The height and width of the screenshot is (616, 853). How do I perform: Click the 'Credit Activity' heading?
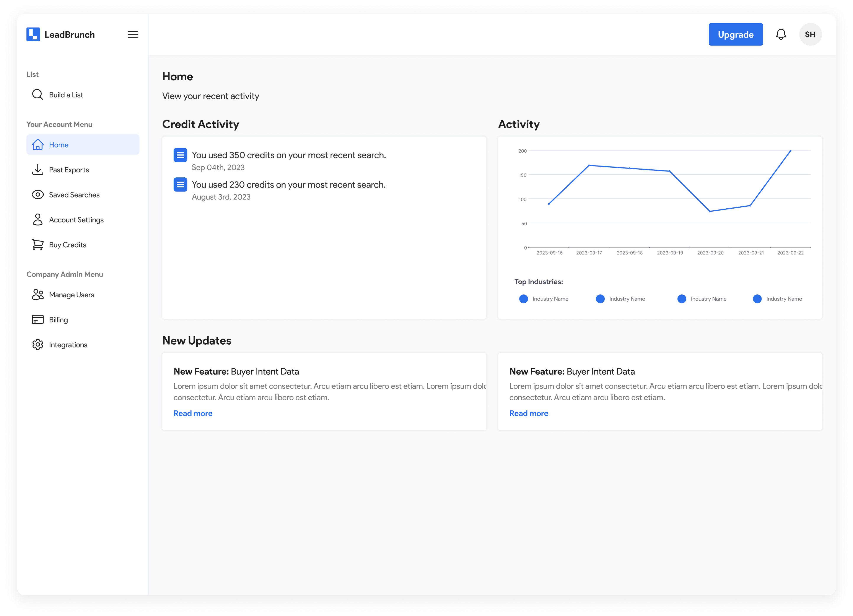click(x=200, y=124)
